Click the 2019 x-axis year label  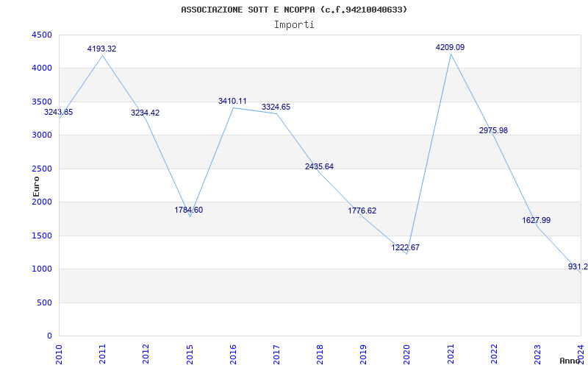[363, 354]
